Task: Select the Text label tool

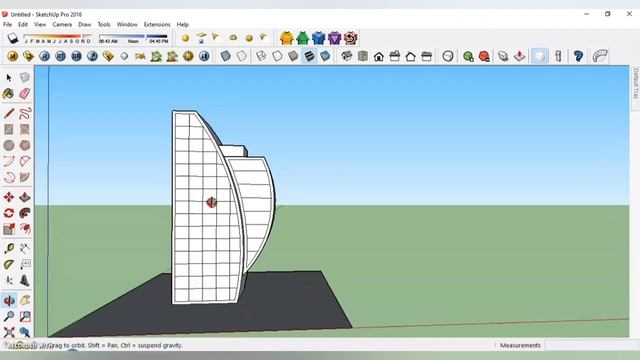Action: point(25,264)
